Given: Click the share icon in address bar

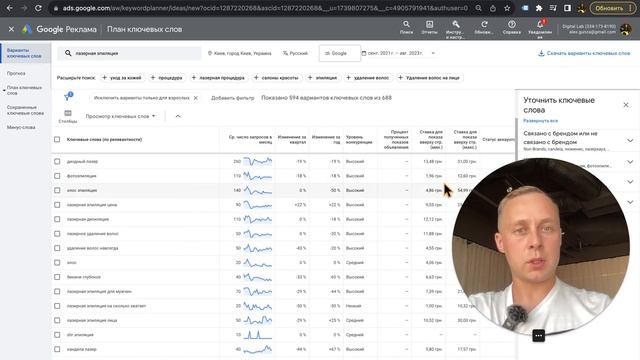Looking at the screenshot, I should click(x=493, y=8).
